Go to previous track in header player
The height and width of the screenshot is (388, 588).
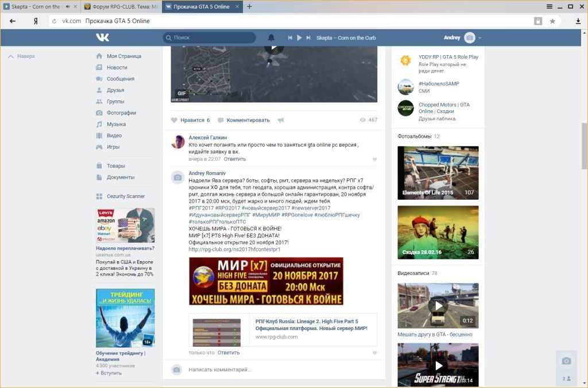290,38
